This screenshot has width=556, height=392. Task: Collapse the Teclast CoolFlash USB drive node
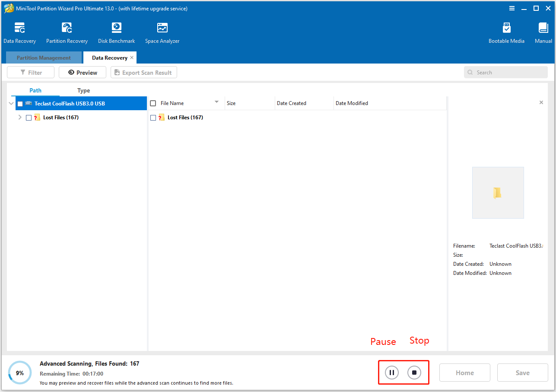[x=11, y=103]
